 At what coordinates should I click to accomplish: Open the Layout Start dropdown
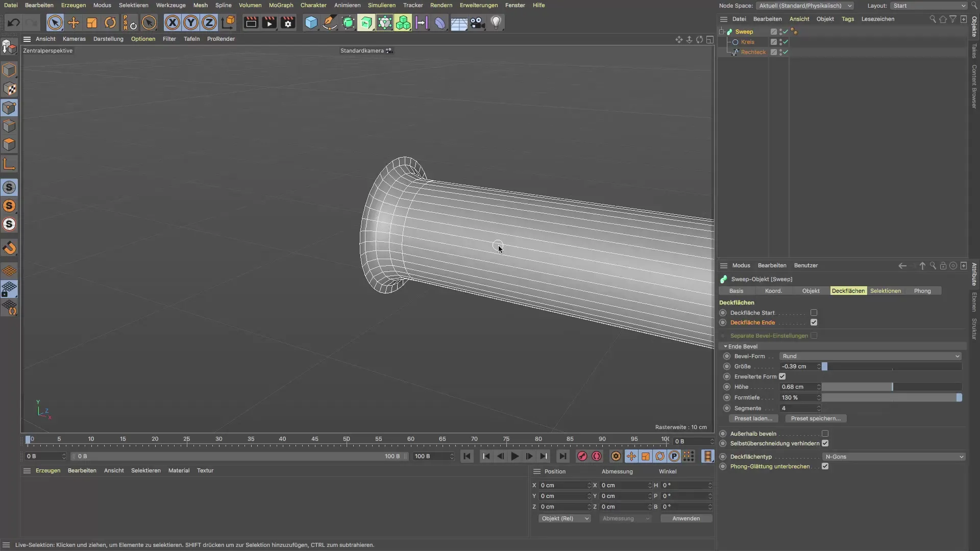[x=928, y=6]
